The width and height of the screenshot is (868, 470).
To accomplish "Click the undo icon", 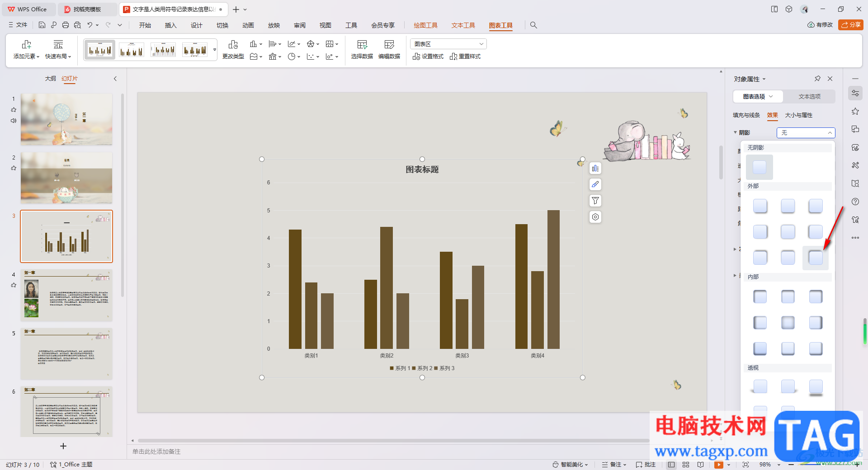I will point(90,25).
